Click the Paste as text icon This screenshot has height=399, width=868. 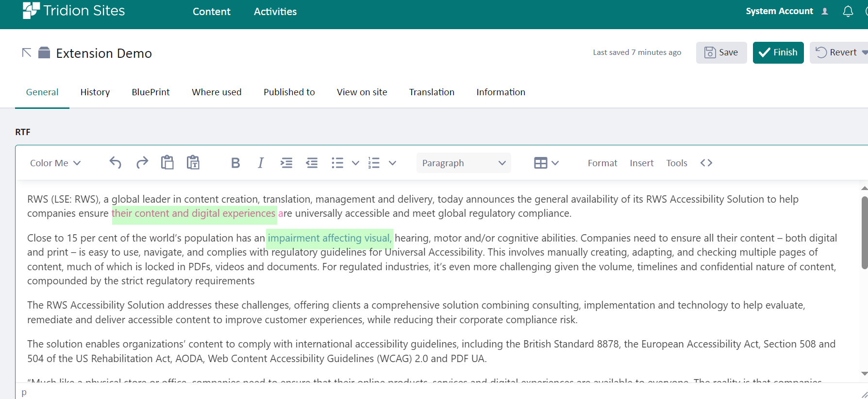pyautogui.click(x=193, y=162)
